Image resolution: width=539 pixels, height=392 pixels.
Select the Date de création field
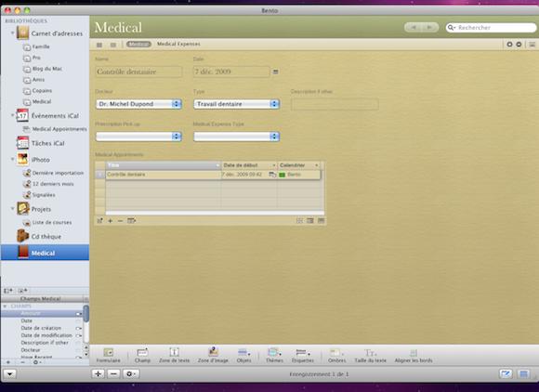[x=41, y=328]
